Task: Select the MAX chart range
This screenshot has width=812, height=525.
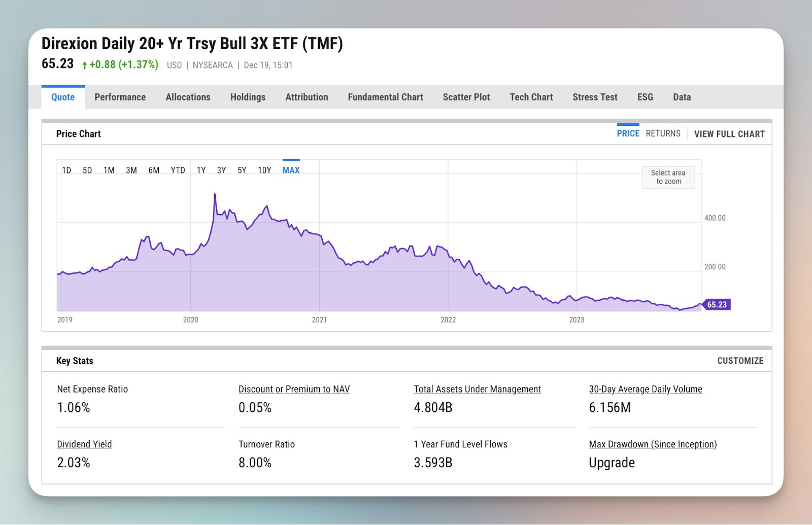Action: tap(290, 170)
